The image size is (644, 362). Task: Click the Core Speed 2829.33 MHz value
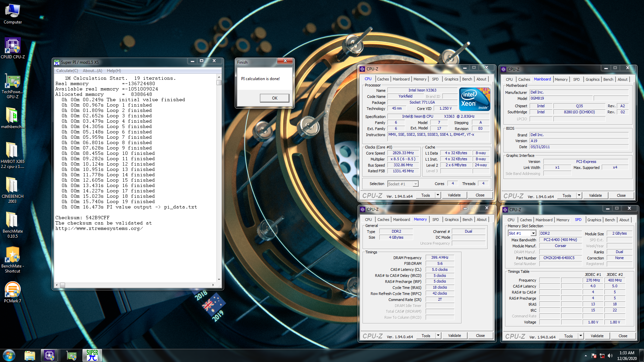coord(403,153)
